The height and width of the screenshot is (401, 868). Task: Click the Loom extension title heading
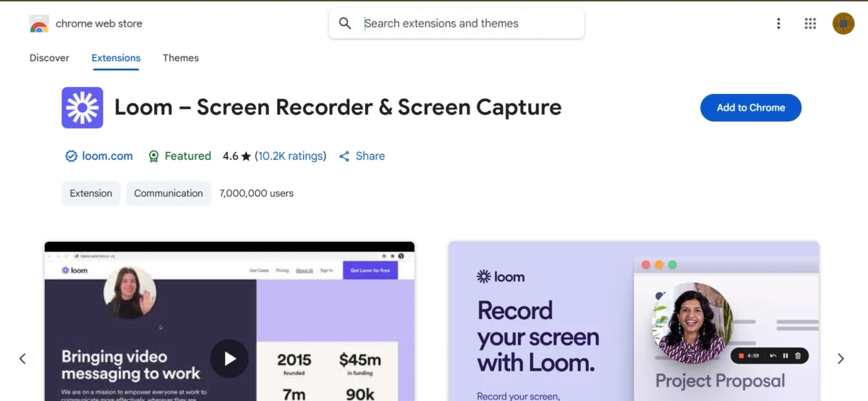[338, 107]
